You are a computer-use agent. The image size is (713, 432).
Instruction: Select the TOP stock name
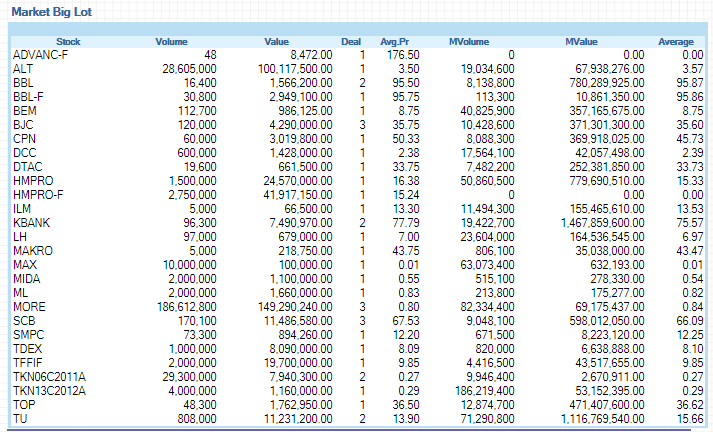pyautogui.click(x=24, y=405)
